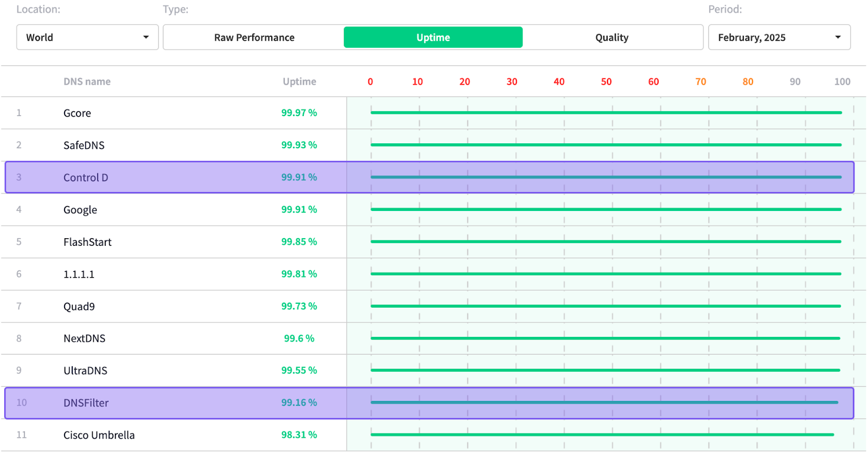Click 1.1.1.1's 99.81 % uptime value
Image resolution: width=868 pixels, height=453 pixels.
299,274
